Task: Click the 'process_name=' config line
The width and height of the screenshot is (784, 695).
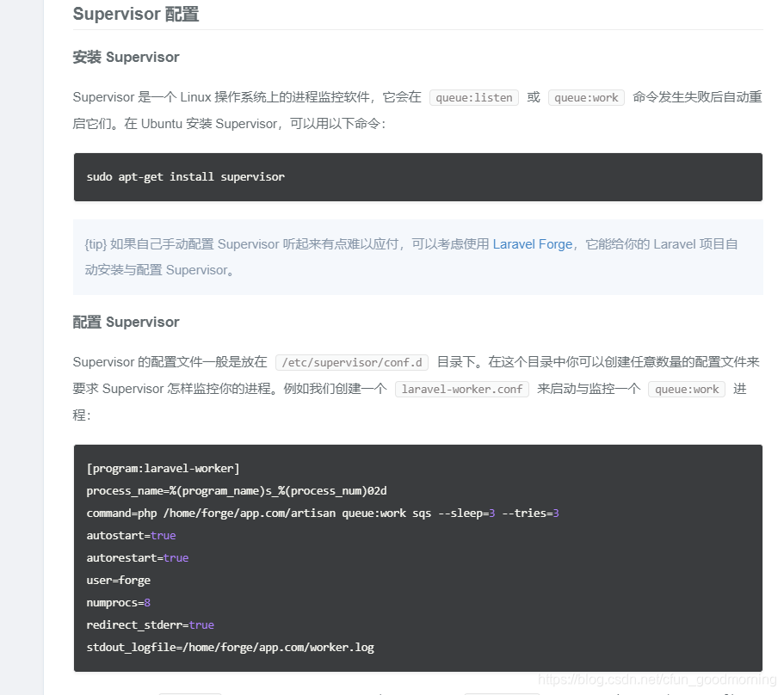Action: tap(237, 491)
